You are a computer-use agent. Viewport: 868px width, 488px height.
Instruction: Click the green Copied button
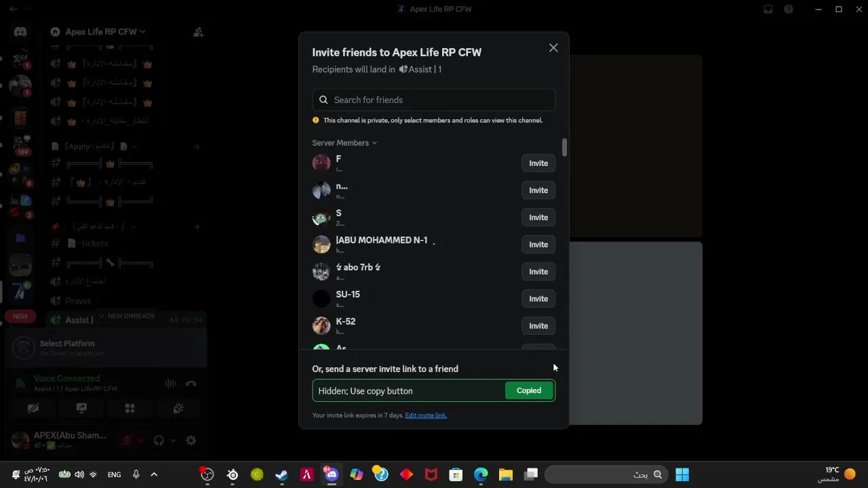tap(529, 390)
